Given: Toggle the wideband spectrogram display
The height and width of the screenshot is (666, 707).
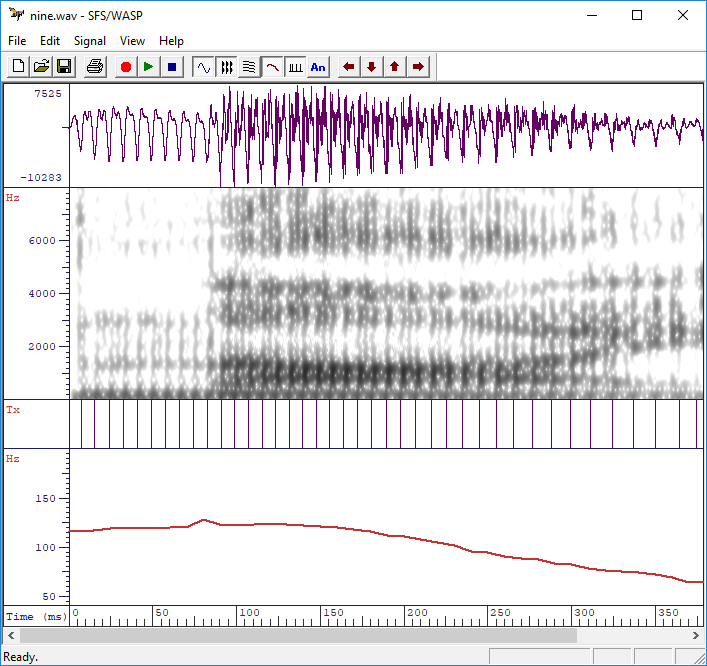Looking at the screenshot, I should 226,67.
